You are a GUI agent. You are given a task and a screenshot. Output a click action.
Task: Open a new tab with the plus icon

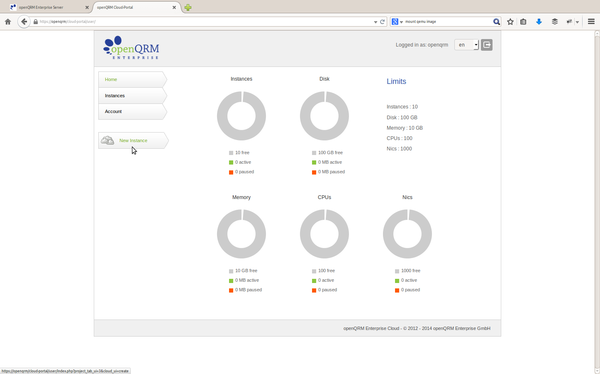pos(188,7)
